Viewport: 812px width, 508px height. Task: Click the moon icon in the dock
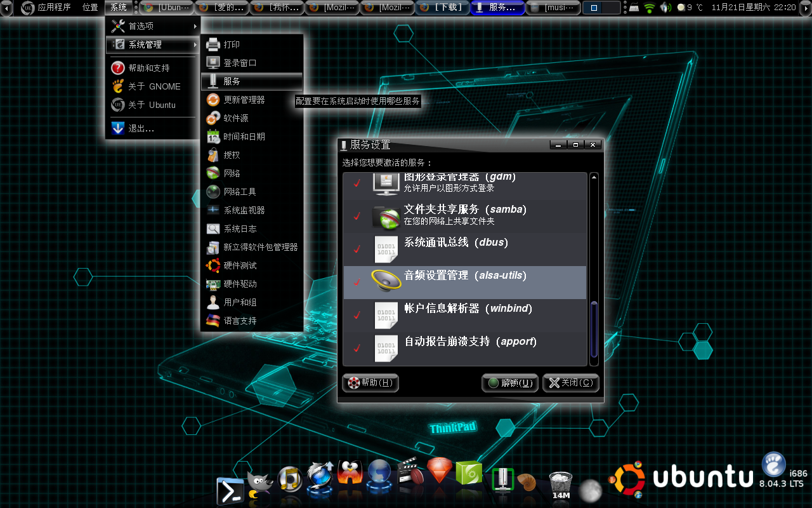coord(590,490)
